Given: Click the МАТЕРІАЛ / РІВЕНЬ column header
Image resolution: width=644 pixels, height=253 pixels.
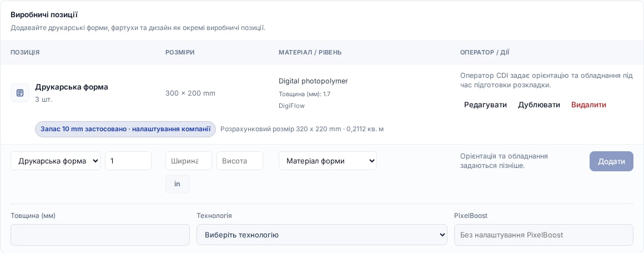Looking at the screenshot, I should [310, 53].
